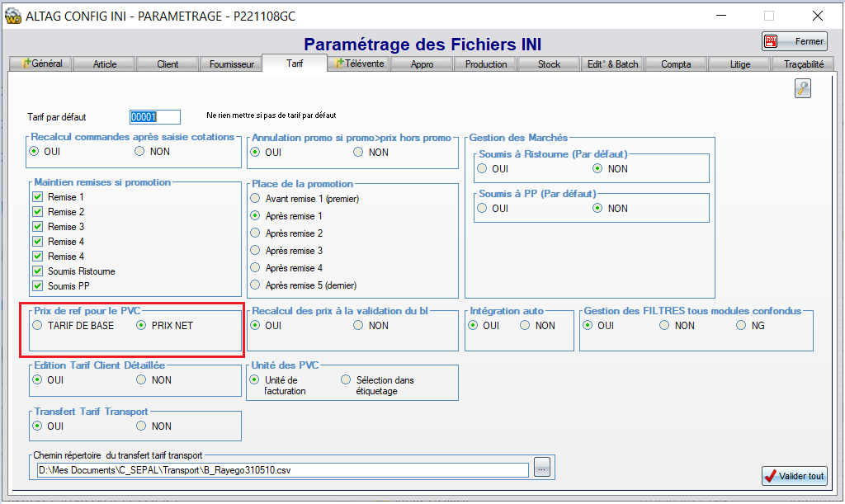Open the Télévente tab with star icon
This screenshot has height=504, width=845.
[359, 64]
